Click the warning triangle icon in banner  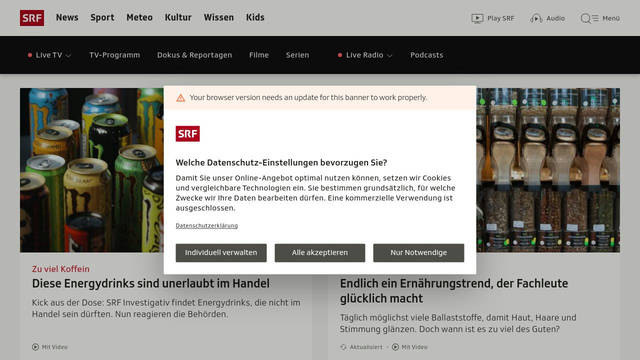point(180,98)
